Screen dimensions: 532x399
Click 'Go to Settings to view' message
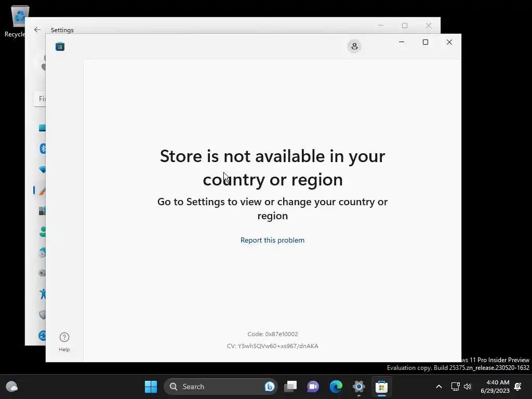coord(272,208)
